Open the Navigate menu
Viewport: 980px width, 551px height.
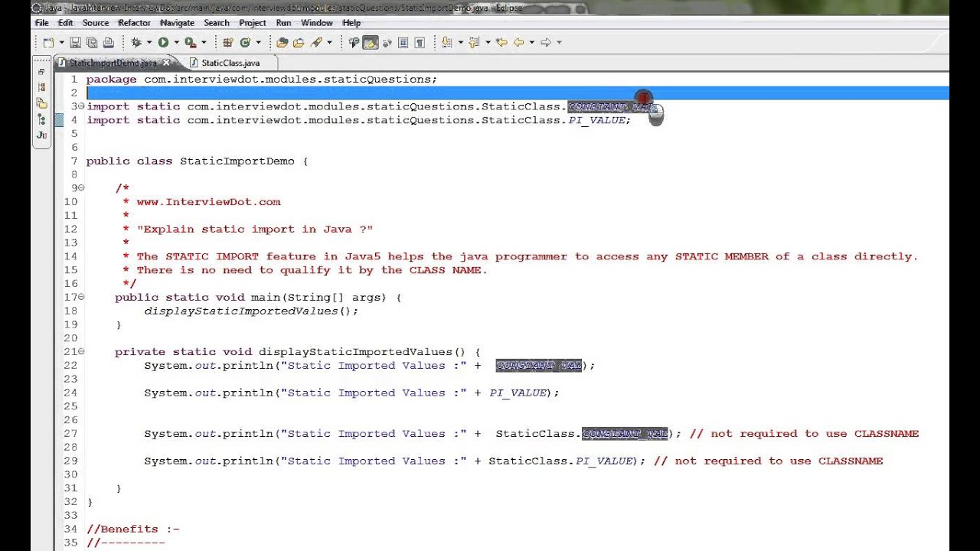click(x=177, y=23)
